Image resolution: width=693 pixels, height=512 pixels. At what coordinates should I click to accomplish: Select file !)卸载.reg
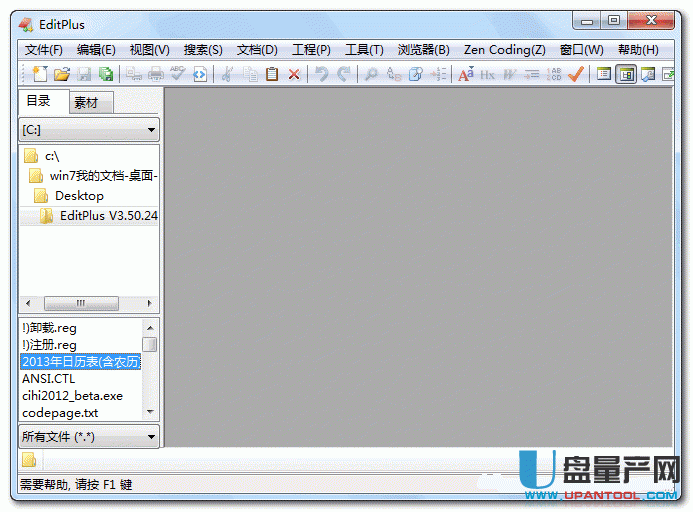tap(50, 328)
